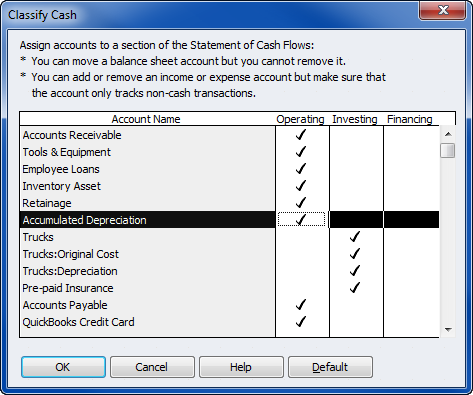Screen dimensions: 473x395
Task: Click the vertical scrollbar thumb
Action: tap(448, 150)
